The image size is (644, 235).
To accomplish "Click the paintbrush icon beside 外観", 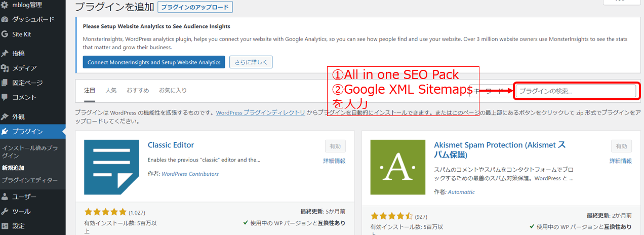I will point(5,116).
